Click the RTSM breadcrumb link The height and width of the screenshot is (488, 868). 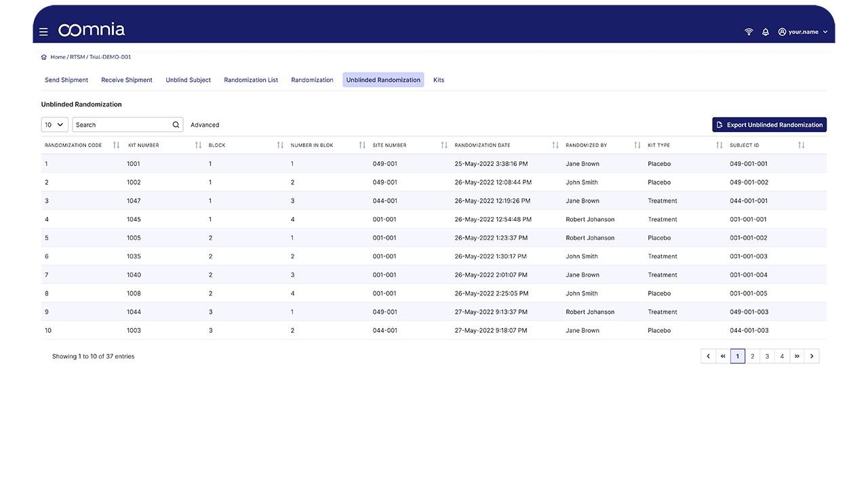77,57
